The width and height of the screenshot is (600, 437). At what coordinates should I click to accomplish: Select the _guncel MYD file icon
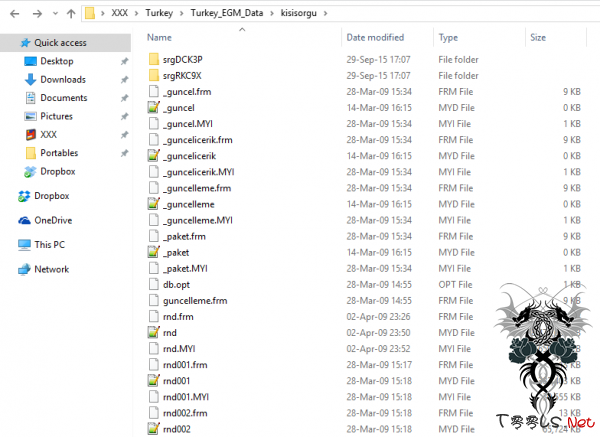(x=153, y=107)
